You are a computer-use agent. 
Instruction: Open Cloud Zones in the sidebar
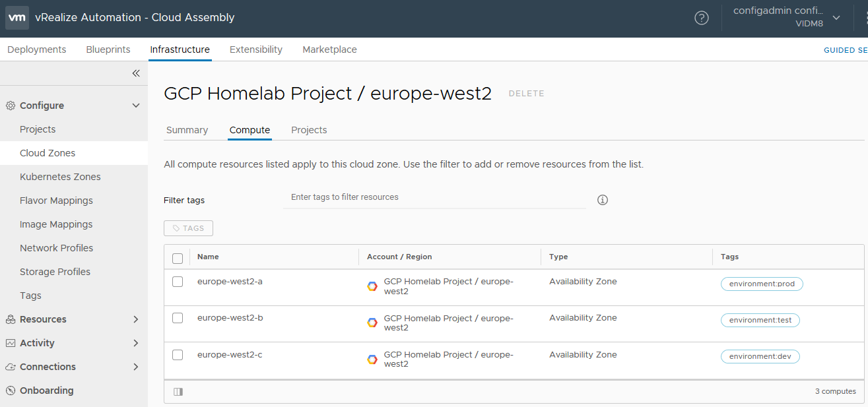tap(48, 153)
